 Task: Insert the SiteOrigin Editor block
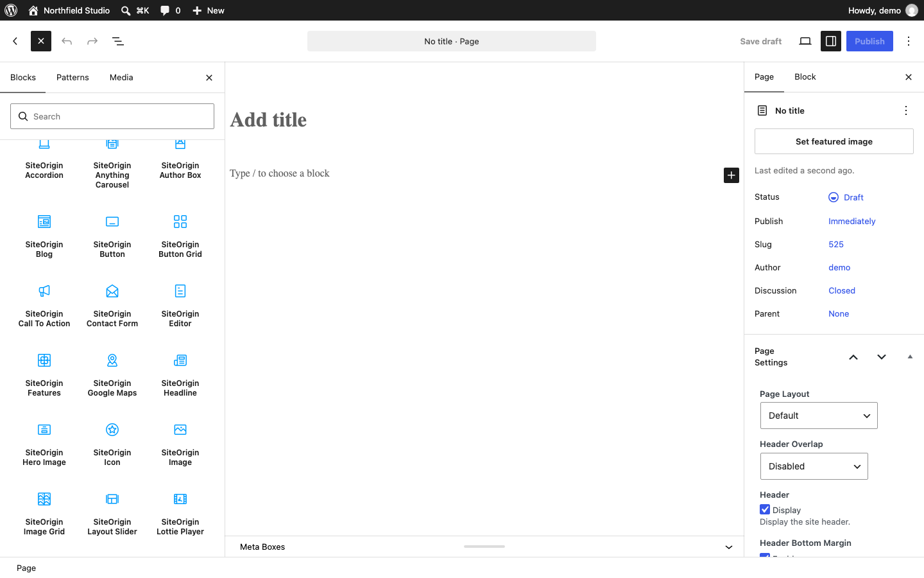pyautogui.click(x=180, y=305)
